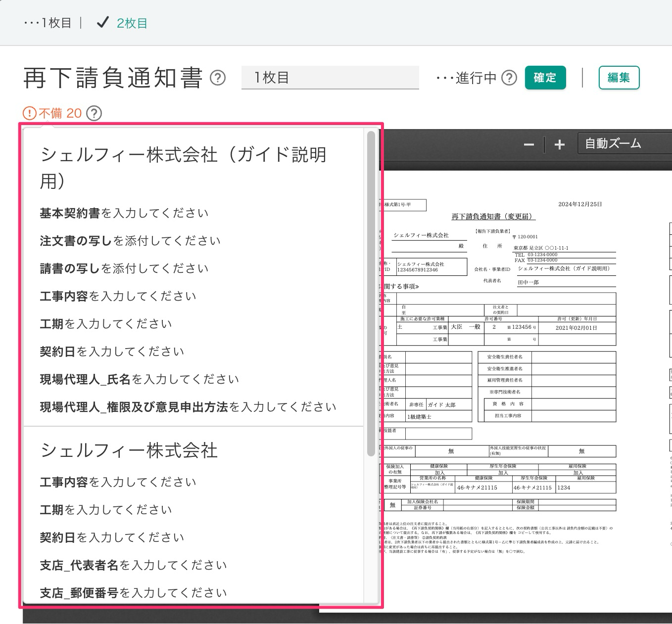Click the 編集 edit button
This screenshot has width=672, height=624.
pos(619,78)
